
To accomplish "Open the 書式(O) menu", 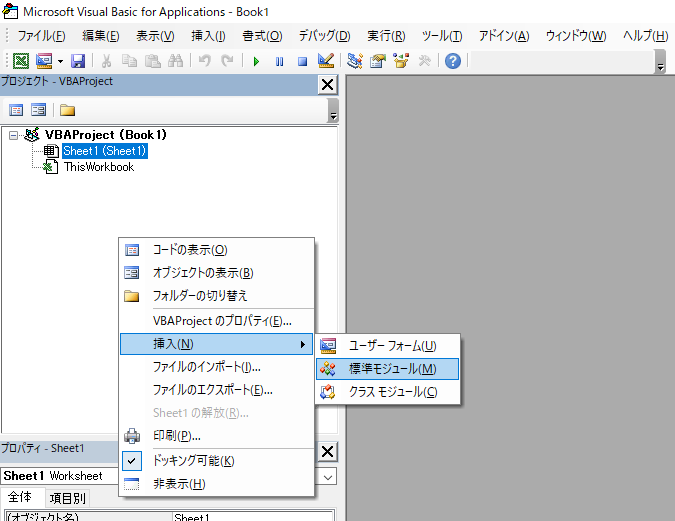I will 262,36.
